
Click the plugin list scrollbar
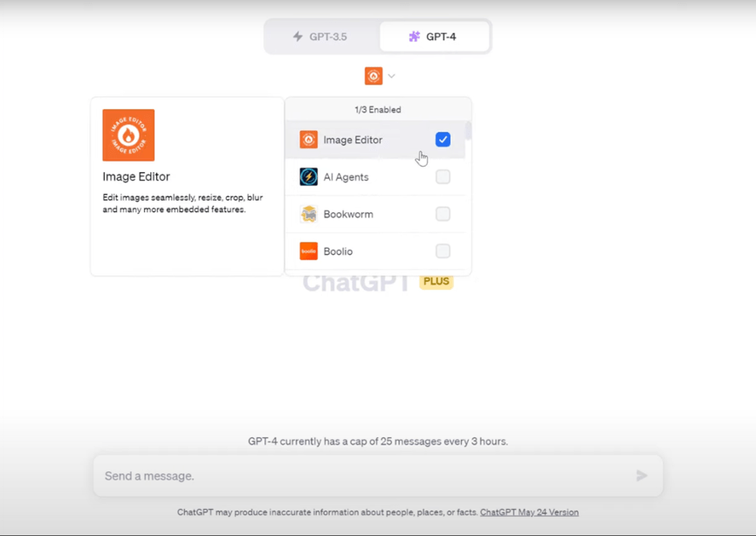(468, 131)
